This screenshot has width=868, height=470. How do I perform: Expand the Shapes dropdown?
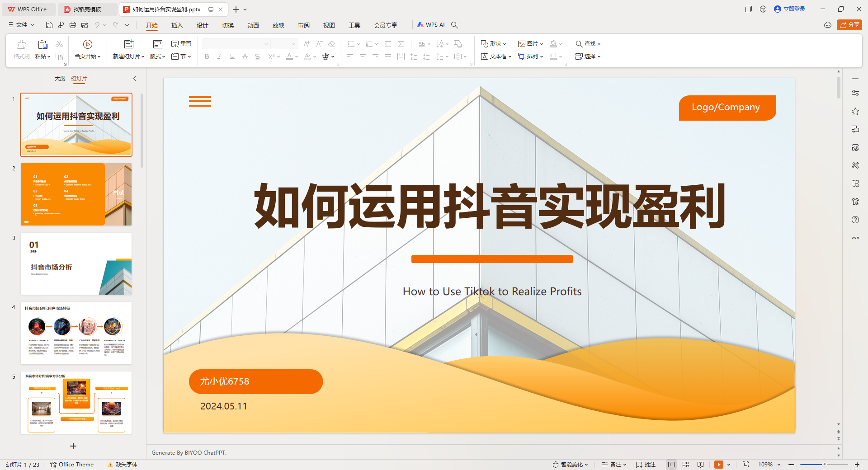coord(493,44)
